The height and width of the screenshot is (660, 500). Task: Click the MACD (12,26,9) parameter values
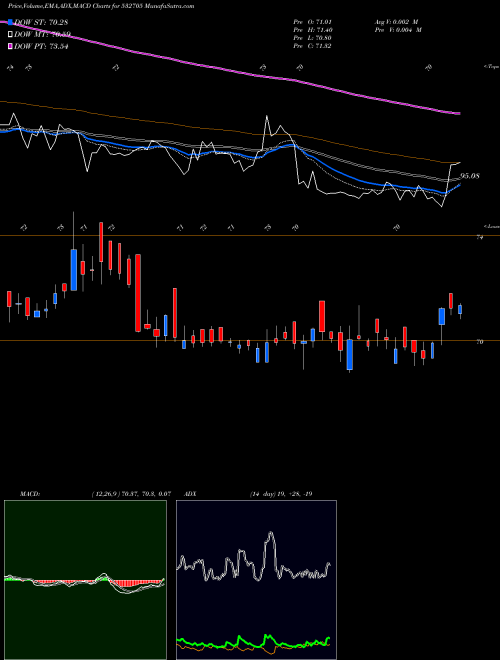(x=131, y=494)
